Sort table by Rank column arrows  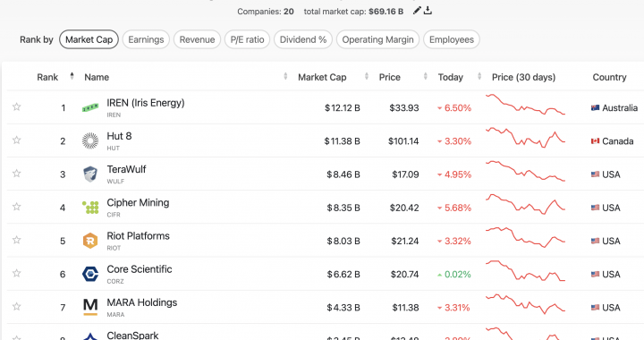(x=72, y=76)
